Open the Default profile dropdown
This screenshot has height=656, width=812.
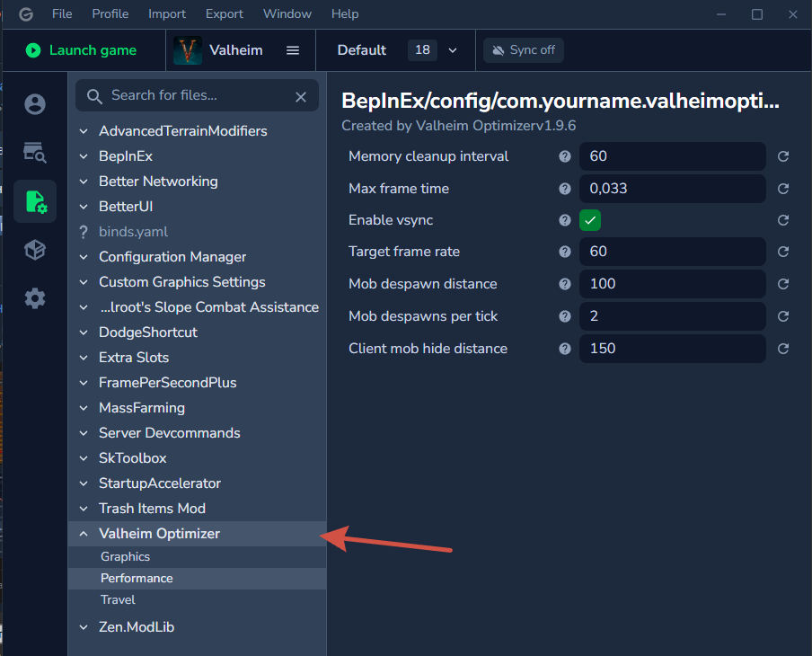[x=397, y=50]
